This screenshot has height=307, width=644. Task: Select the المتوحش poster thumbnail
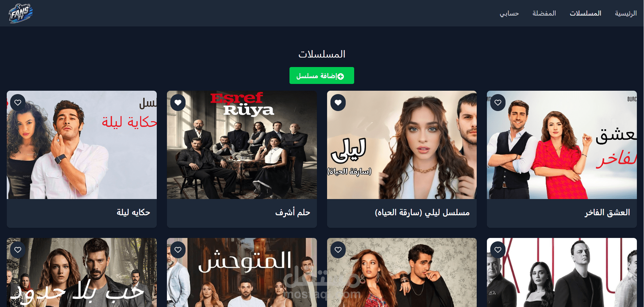pyautogui.click(x=242, y=272)
